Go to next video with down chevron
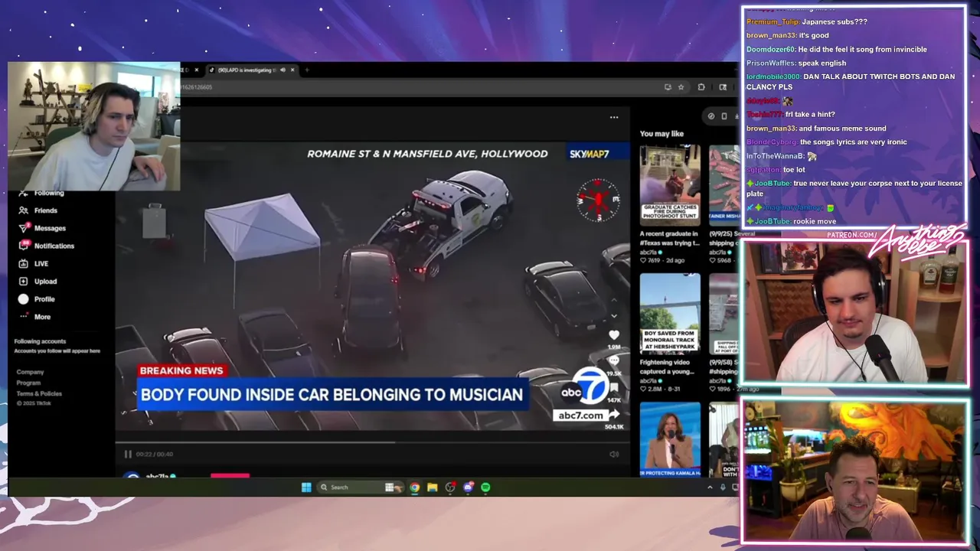980x551 pixels. (x=614, y=315)
